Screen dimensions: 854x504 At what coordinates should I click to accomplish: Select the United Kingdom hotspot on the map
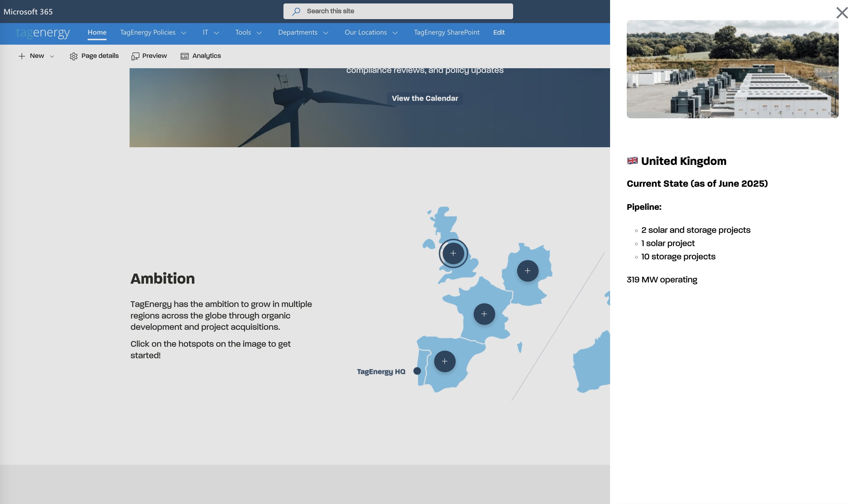point(453,253)
